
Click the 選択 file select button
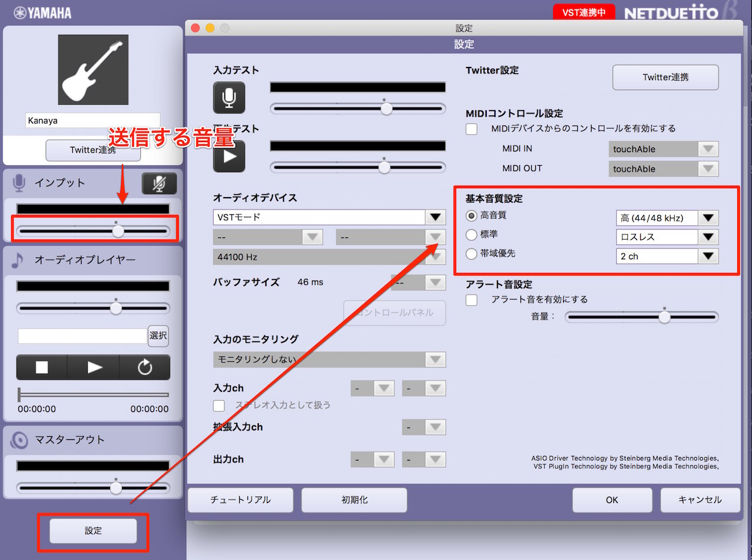(158, 336)
